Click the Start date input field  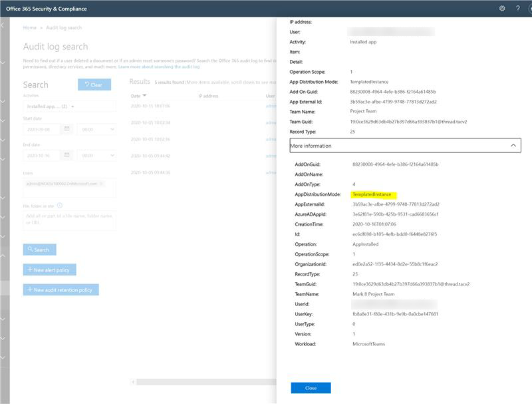(42, 129)
